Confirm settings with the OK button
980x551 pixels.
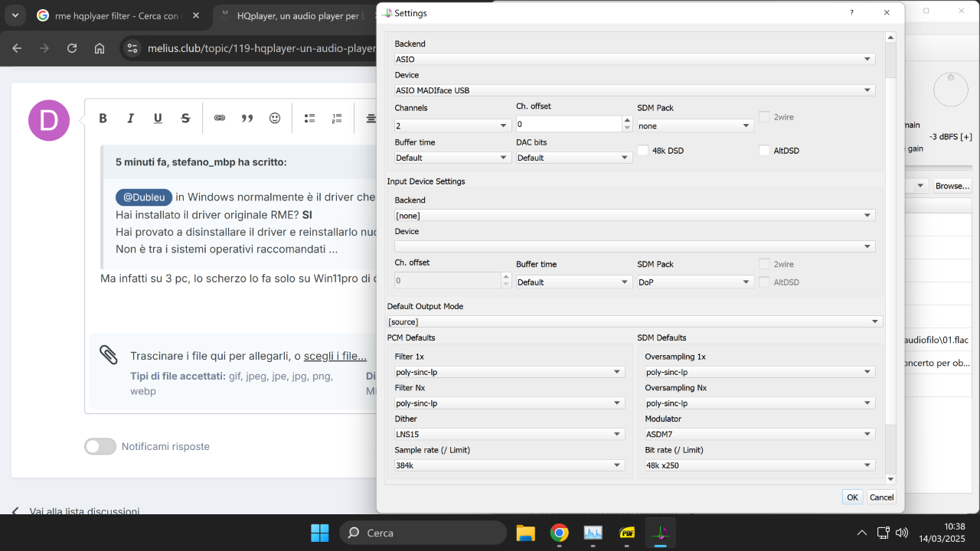click(x=852, y=497)
